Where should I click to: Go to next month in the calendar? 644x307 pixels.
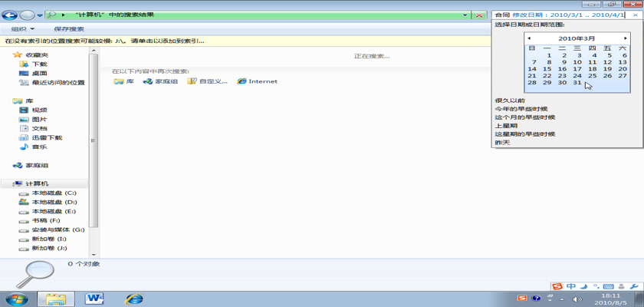626,38
